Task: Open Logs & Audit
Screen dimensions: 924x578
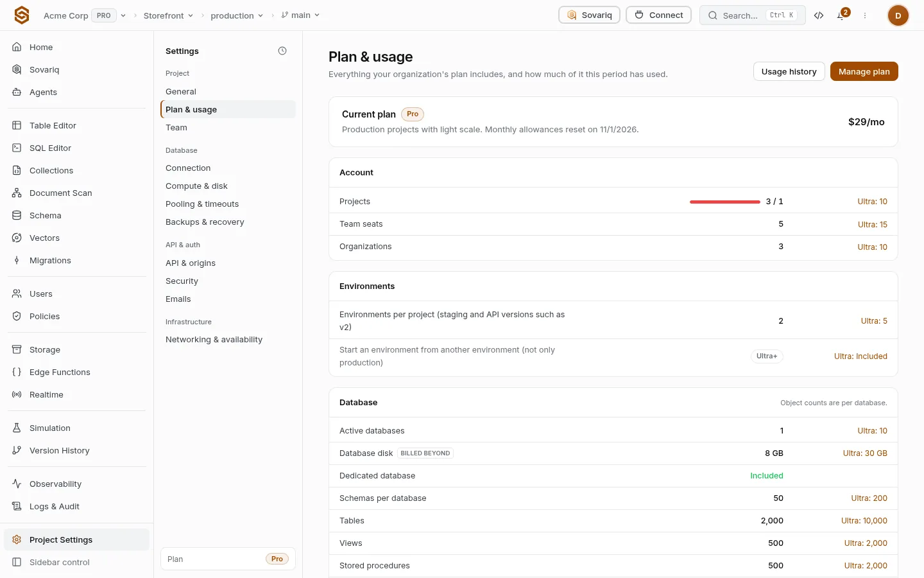Action: pos(77,506)
